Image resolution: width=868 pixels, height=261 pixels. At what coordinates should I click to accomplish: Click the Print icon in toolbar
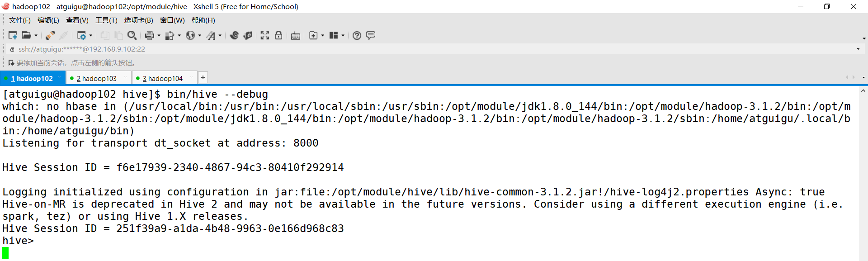tap(149, 35)
